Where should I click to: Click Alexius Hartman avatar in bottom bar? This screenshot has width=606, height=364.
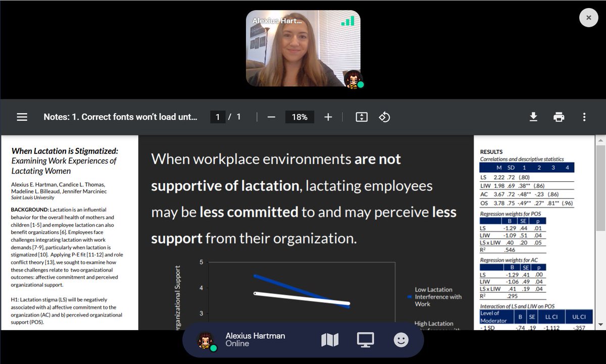click(206, 341)
